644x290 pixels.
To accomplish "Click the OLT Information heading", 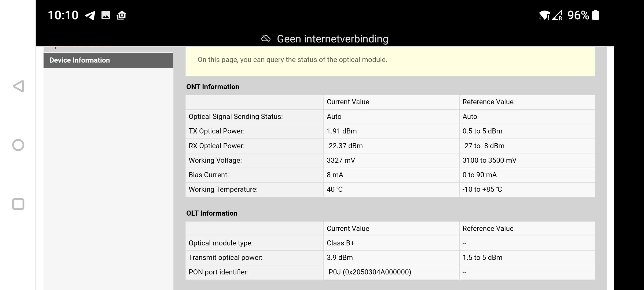I will click(212, 213).
